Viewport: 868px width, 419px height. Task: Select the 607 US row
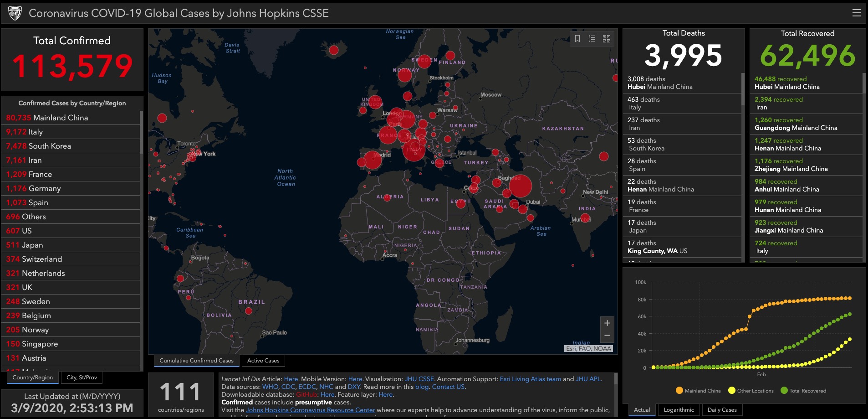pyautogui.click(x=71, y=231)
